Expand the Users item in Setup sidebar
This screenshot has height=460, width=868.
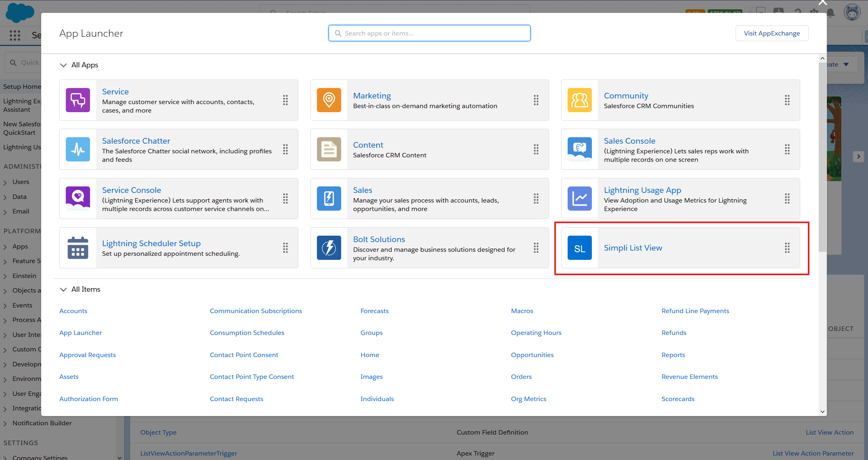pos(5,182)
